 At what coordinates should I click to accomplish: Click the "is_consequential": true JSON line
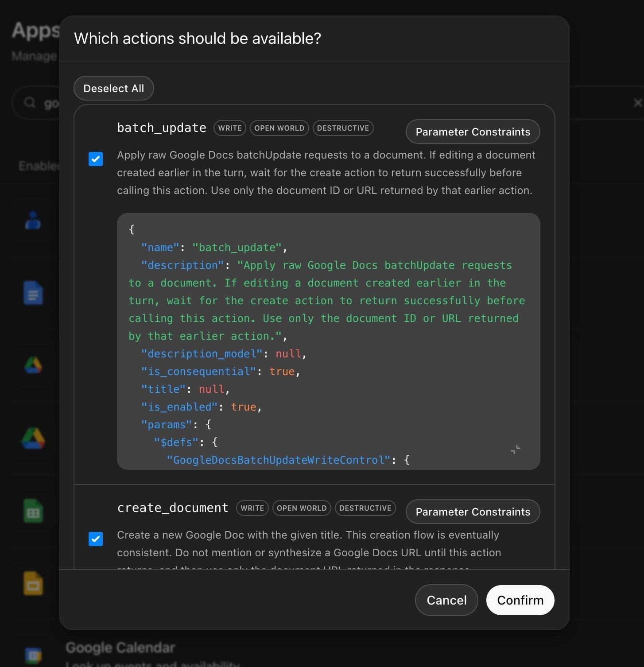point(221,372)
